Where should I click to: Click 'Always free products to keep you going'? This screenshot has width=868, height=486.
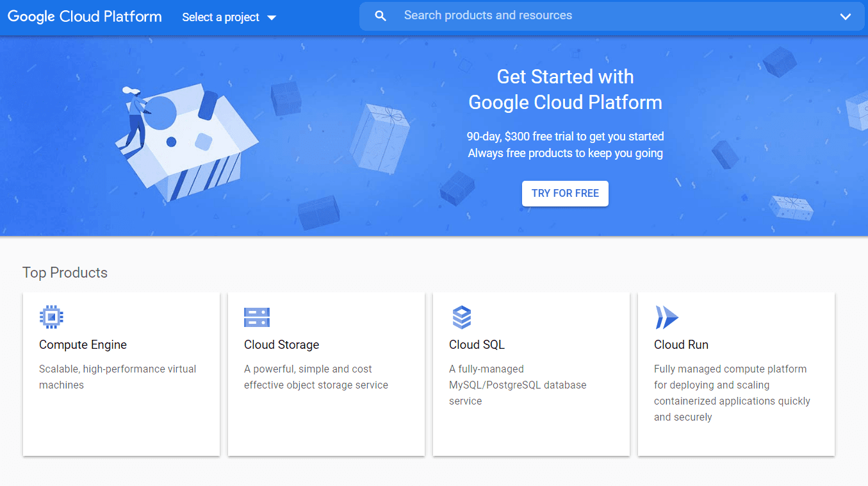(x=565, y=153)
